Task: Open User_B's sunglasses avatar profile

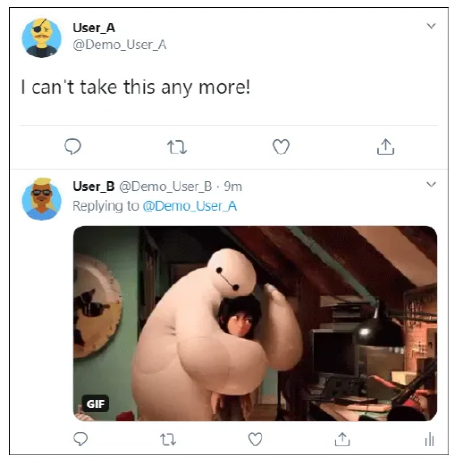Action: pos(42,199)
